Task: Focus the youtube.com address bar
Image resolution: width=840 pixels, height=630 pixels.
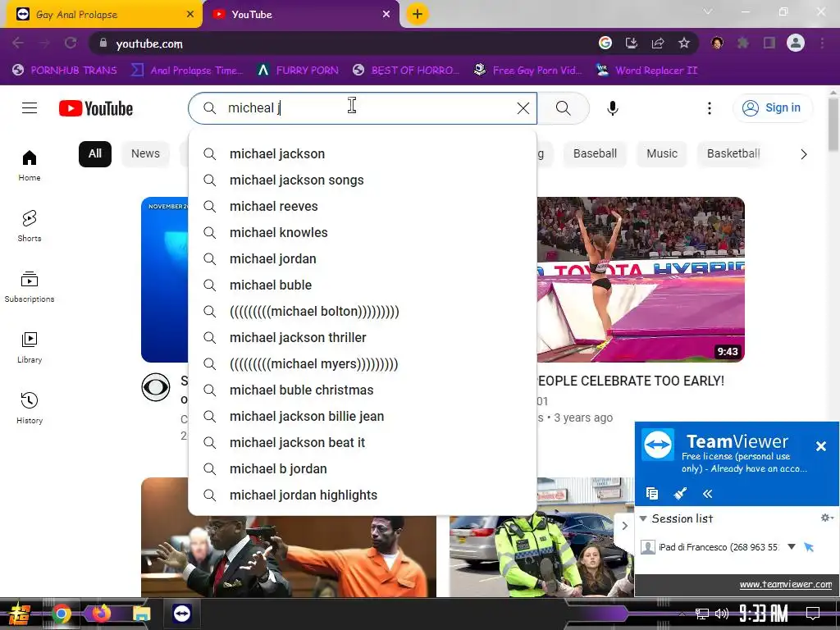Action: point(343,43)
